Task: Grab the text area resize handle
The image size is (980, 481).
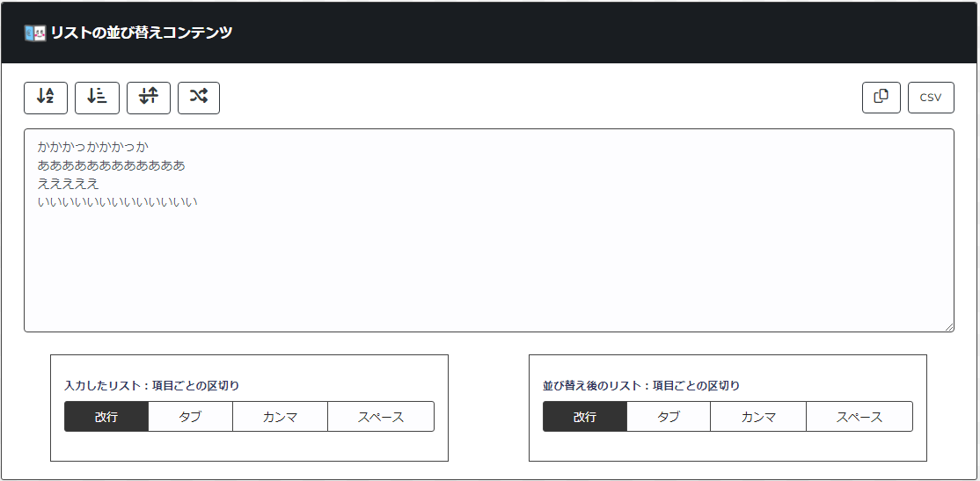Action: (949, 327)
